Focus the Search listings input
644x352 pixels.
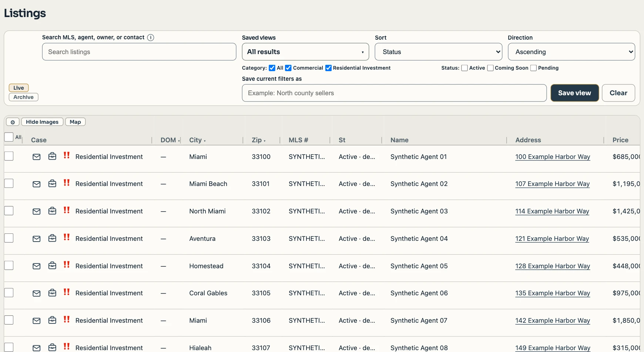tap(139, 52)
